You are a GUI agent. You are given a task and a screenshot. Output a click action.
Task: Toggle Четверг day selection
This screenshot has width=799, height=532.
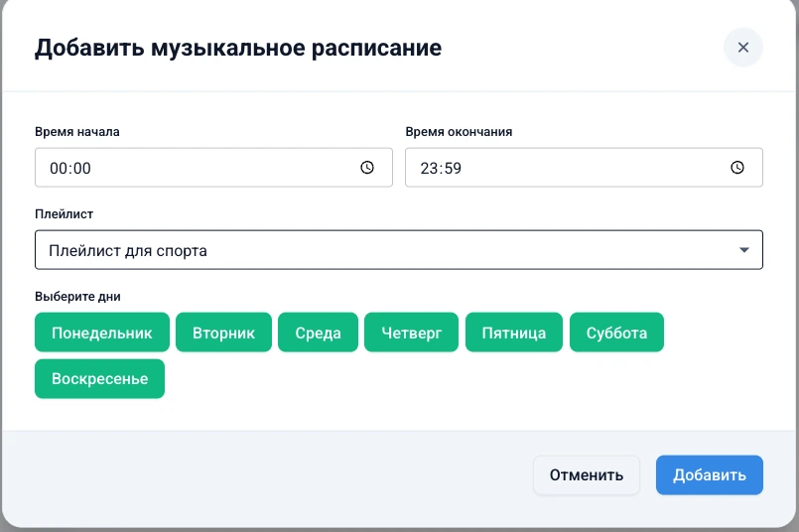click(411, 332)
